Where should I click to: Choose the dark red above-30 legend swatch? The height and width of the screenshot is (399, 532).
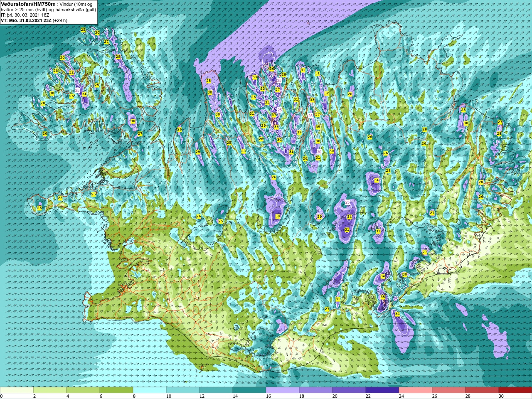515,390
